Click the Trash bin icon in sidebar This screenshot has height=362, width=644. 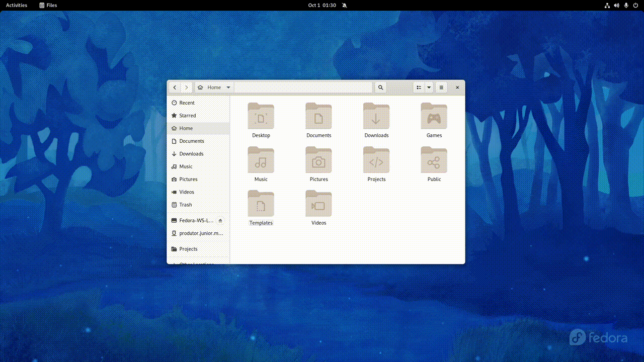(174, 205)
